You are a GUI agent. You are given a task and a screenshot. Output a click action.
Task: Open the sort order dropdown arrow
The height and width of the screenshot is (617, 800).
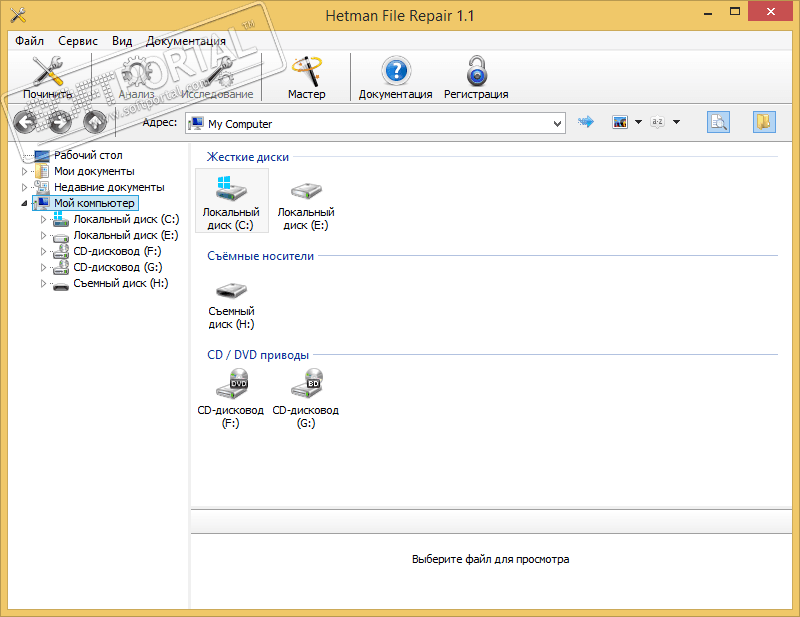677,122
